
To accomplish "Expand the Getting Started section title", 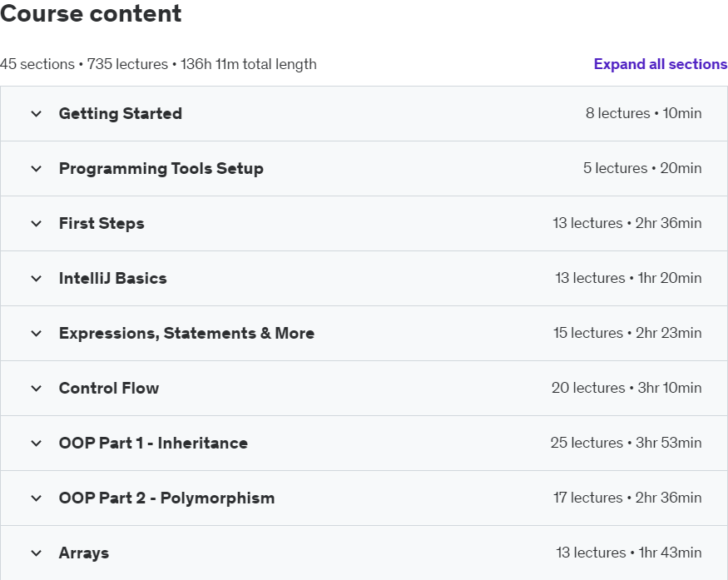I will [121, 114].
